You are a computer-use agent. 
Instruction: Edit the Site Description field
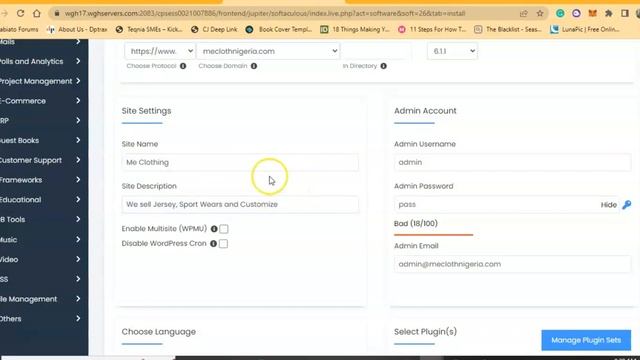240,204
